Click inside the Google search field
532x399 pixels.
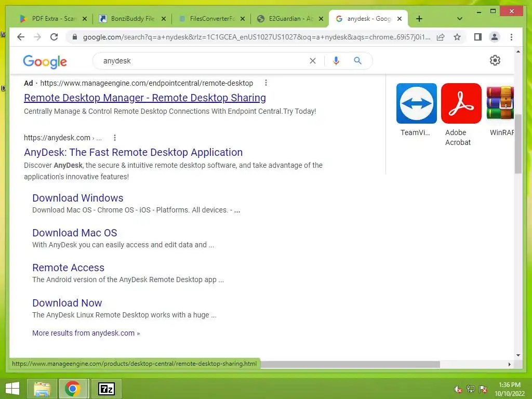204,61
